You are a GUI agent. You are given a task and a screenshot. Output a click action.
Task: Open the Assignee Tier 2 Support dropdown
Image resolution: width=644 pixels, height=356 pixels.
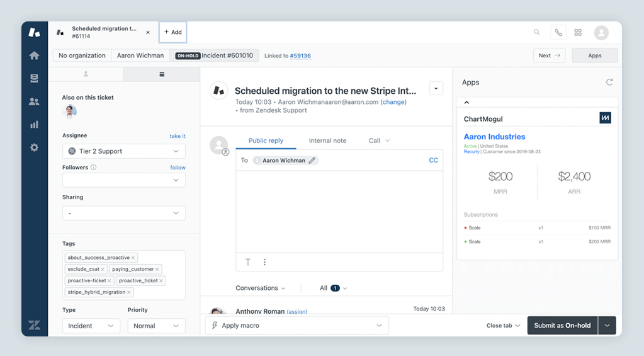123,151
